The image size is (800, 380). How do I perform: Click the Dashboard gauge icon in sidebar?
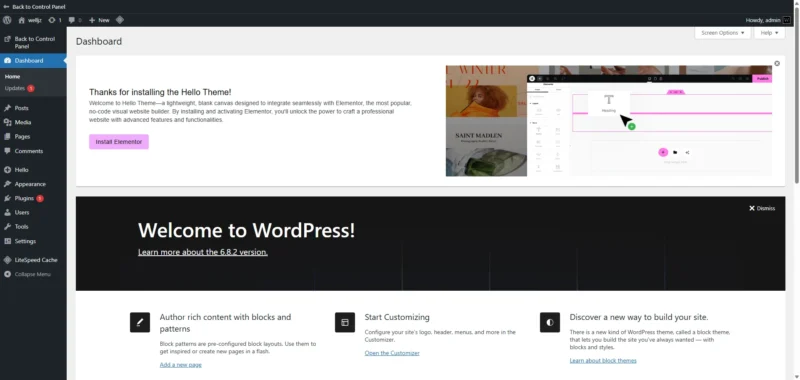pos(7,61)
